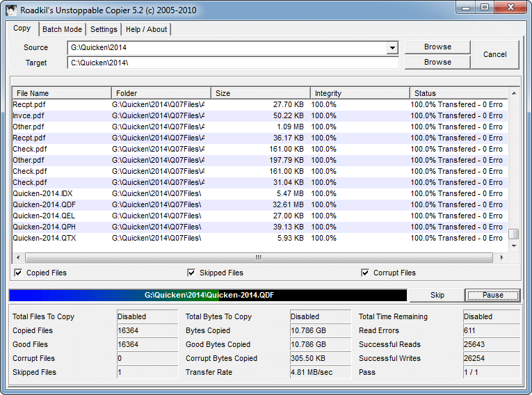Click Browse next to the Source field
This screenshot has width=532, height=395.
(437, 47)
